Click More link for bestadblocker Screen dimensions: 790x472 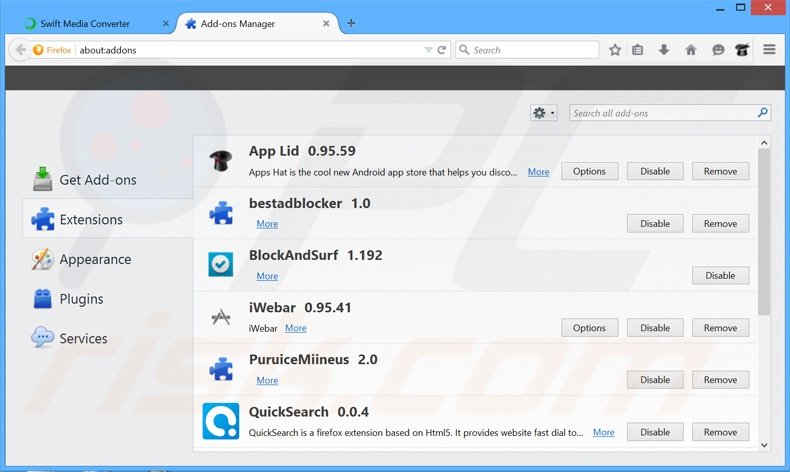click(x=267, y=224)
